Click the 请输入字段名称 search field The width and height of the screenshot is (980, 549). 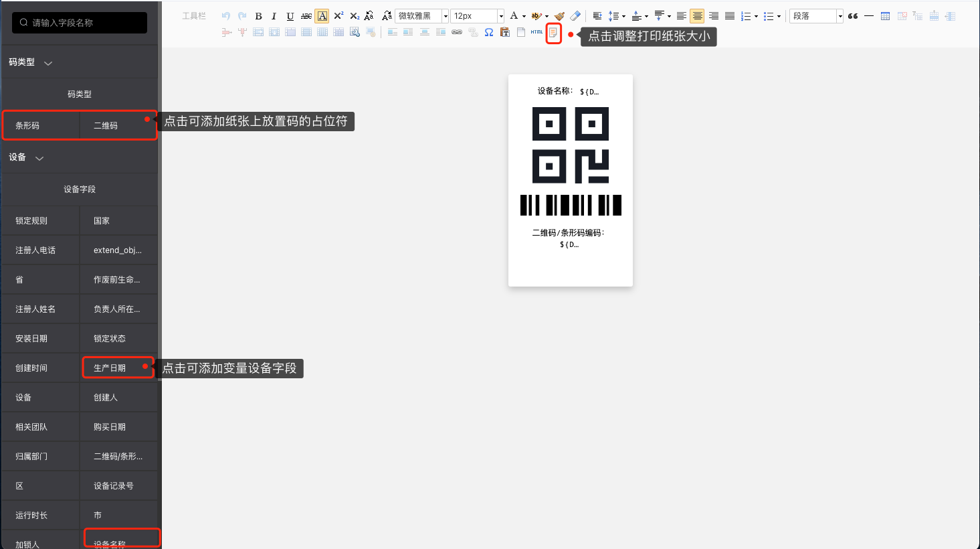coord(80,23)
